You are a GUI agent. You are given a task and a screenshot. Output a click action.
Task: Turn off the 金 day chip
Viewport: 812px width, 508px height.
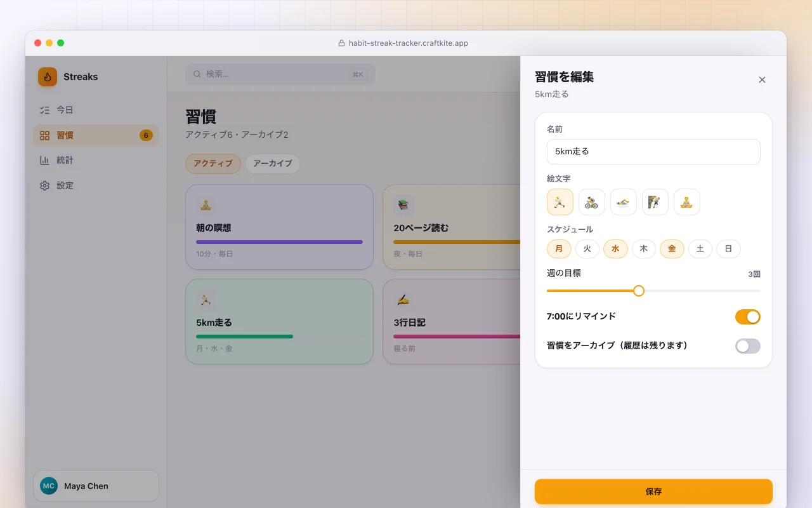click(672, 249)
